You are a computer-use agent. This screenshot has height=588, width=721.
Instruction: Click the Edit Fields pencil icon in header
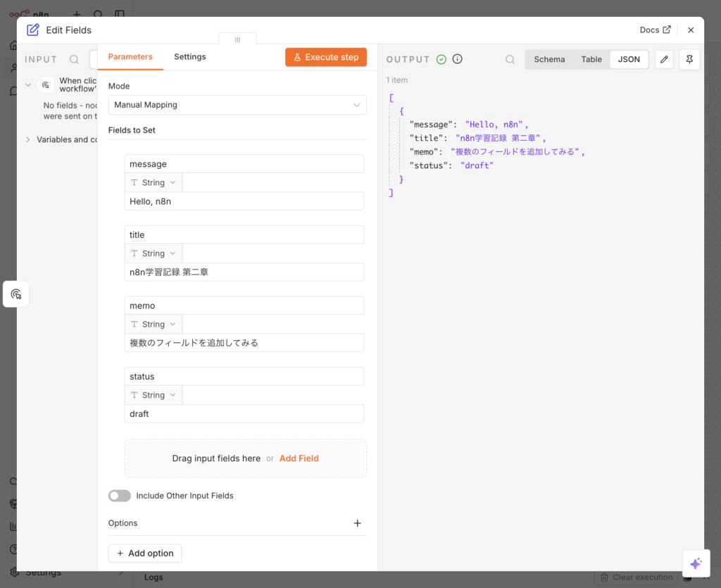click(x=32, y=30)
